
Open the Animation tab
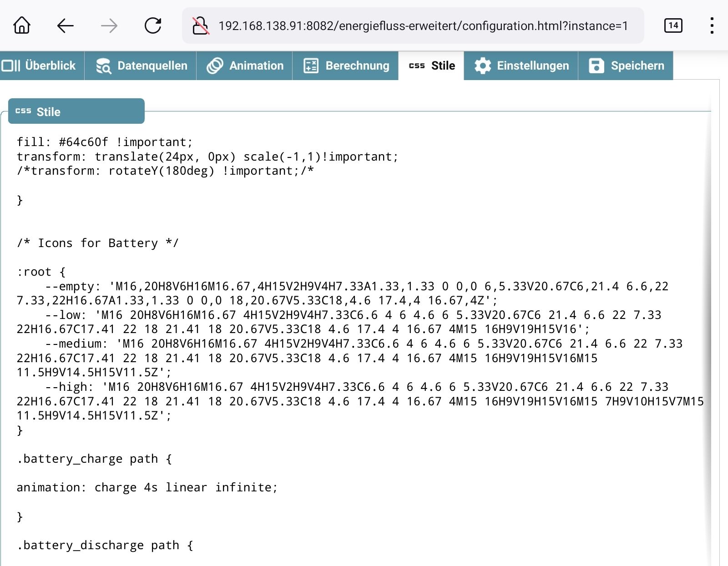tap(244, 66)
